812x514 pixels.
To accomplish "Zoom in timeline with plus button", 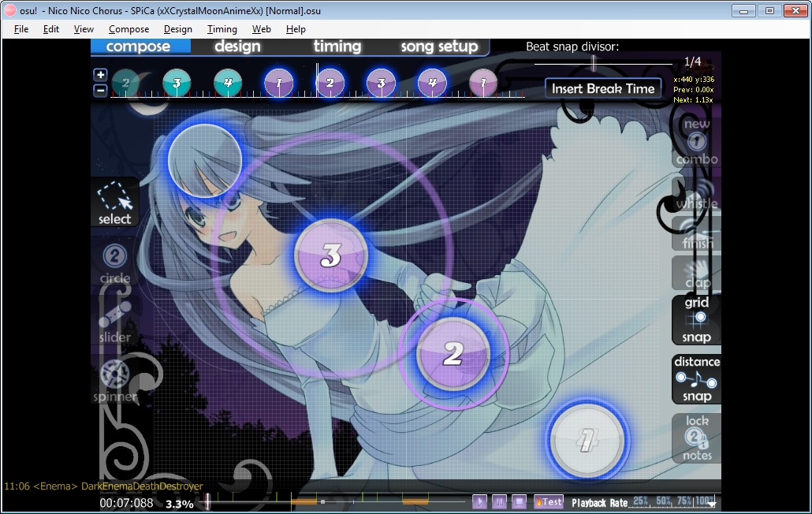I will (x=100, y=75).
